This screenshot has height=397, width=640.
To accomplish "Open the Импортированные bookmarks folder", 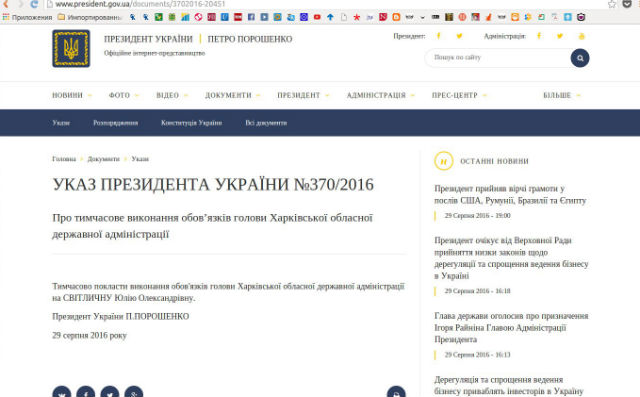I will pos(89,17).
